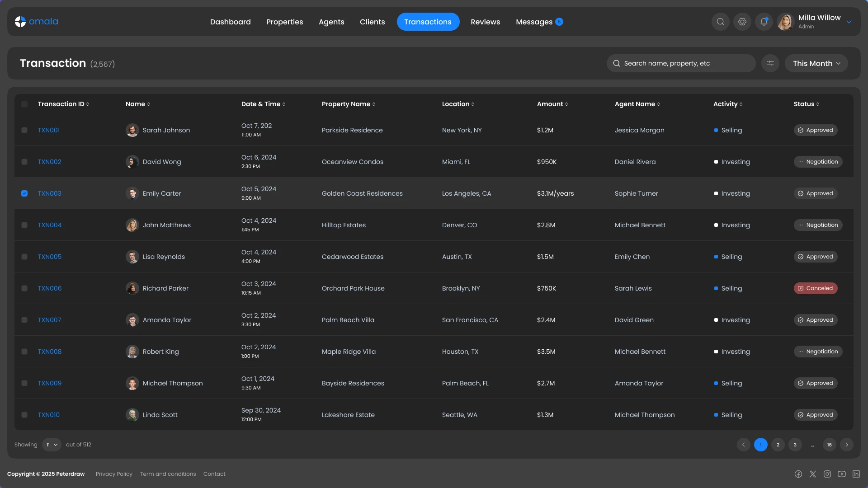Open the rows-per-page dropdown showing 11
The width and height of the screenshot is (868, 488).
pyautogui.click(x=51, y=444)
